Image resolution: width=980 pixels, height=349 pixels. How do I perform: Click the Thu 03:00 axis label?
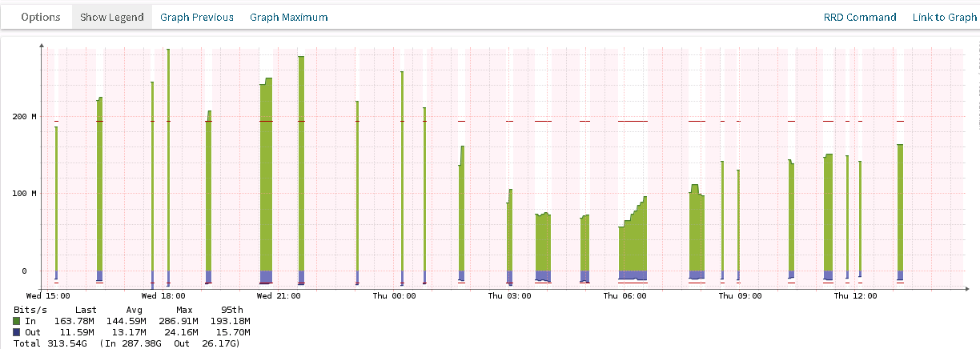coord(509,296)
